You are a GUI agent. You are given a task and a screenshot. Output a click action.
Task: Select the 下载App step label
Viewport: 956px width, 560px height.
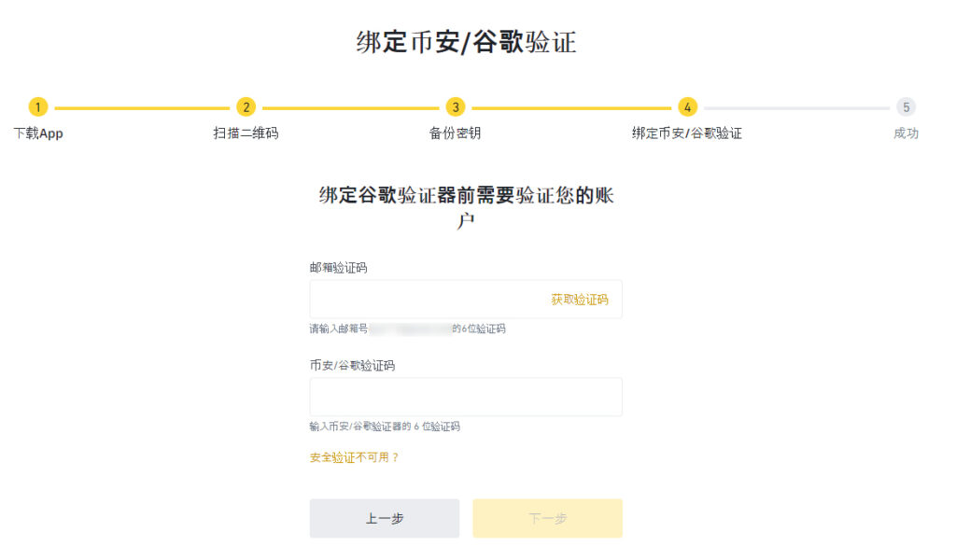tap(38, 133)
